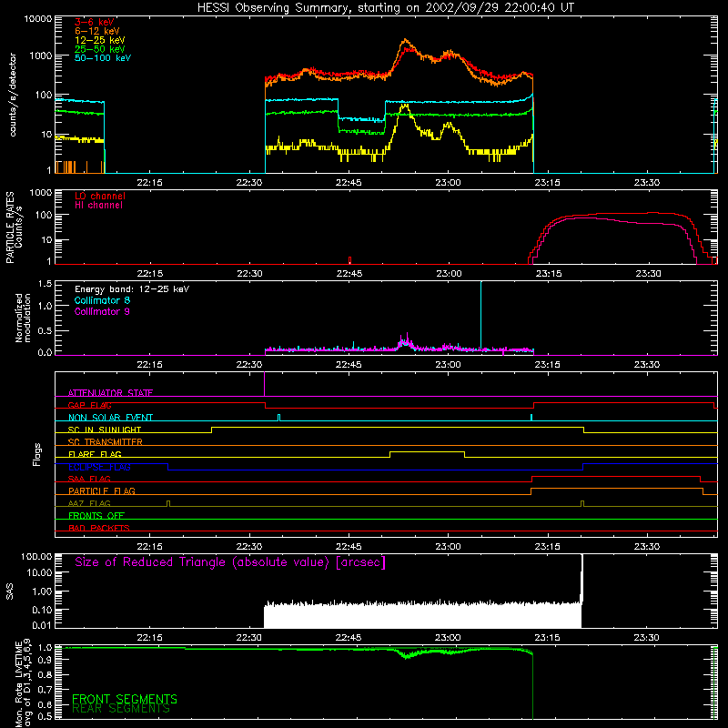This screenshot has width=728, height=728.
Task: Click the '10000' tick on count-rate axis
Action: [x=38, y=19]
